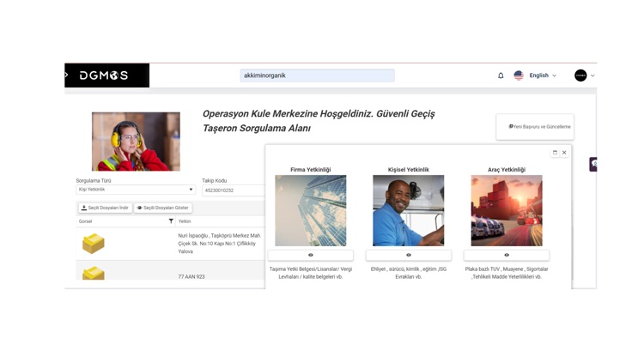The image size is (644, 362).
Task: Click the Yetkin column header
Action: coord(185,221)
